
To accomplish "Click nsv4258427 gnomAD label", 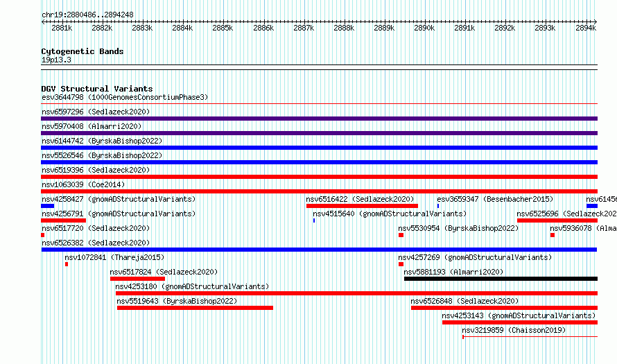I will point(119,199).
